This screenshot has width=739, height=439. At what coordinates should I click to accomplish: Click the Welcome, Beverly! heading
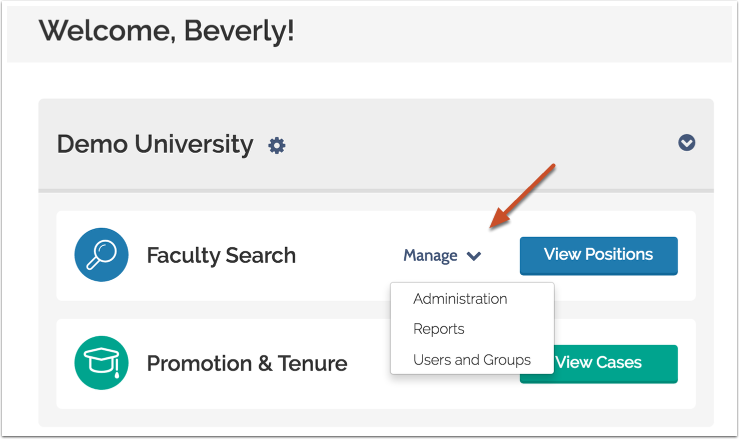tap(166, 31)
